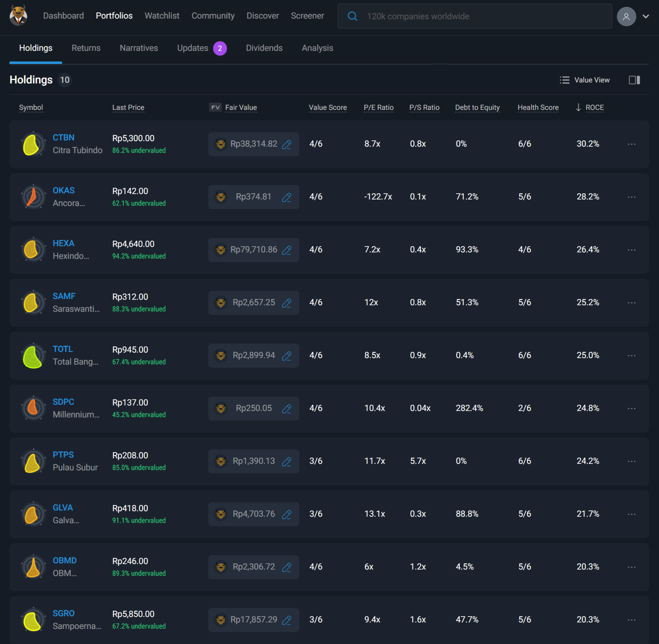659x644 pixels.
Task: Click the CTBN snowflake chart icon
Action: [33, 144]
